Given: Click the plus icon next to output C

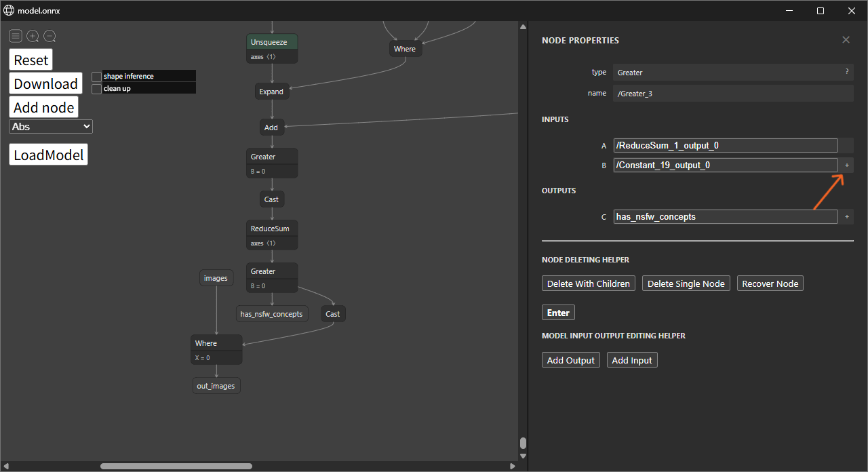Looking at the screenshot, I should point(846,217).
